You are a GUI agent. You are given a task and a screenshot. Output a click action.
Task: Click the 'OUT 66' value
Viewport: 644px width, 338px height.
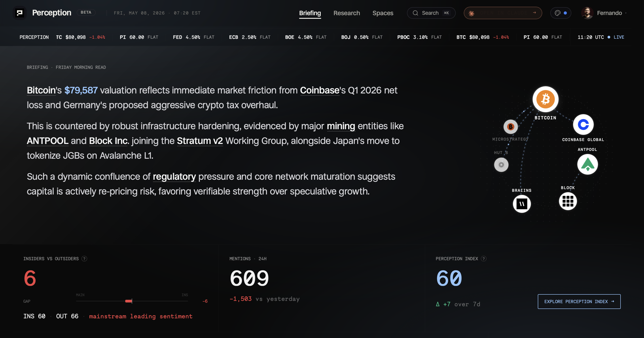(x=67, y=316)
